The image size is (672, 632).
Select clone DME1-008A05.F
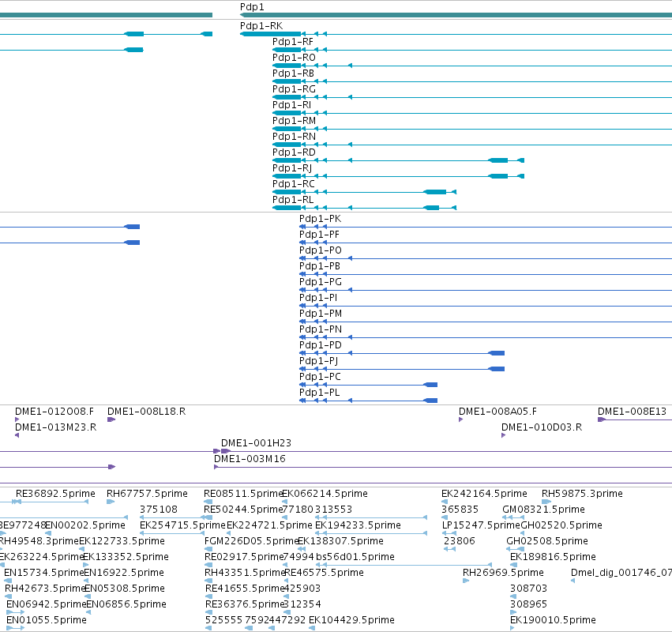tap(497, 412)
